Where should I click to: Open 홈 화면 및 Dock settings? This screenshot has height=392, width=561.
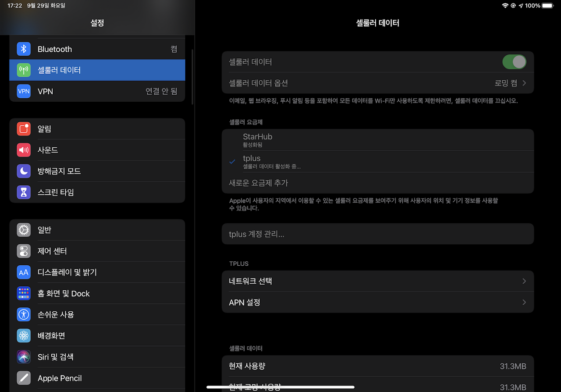tap(97, 293)
